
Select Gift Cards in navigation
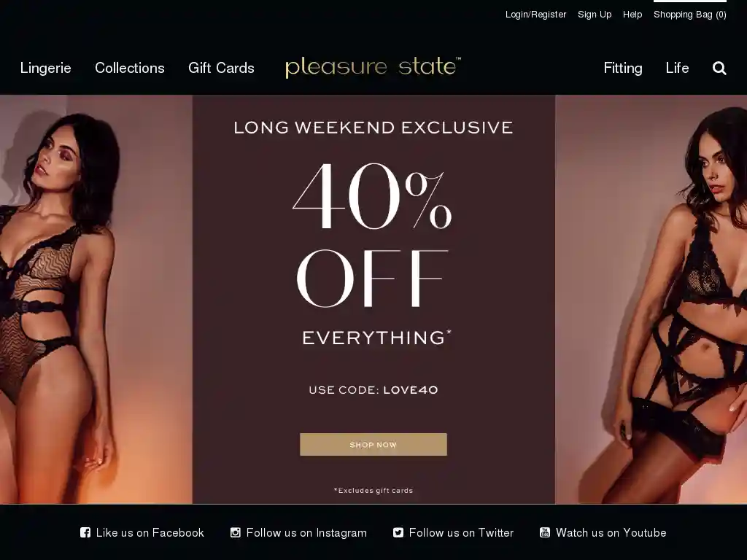[221, 68]
